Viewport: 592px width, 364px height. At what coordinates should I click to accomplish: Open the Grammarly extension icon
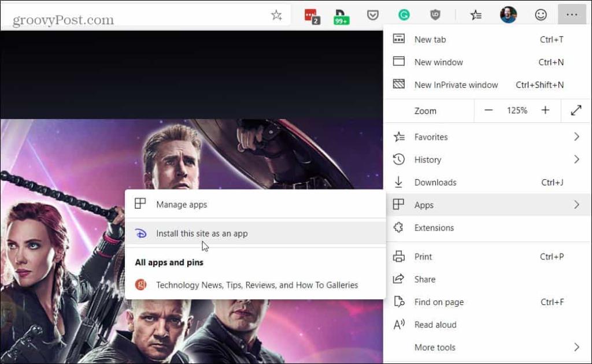tap(404, 15)
